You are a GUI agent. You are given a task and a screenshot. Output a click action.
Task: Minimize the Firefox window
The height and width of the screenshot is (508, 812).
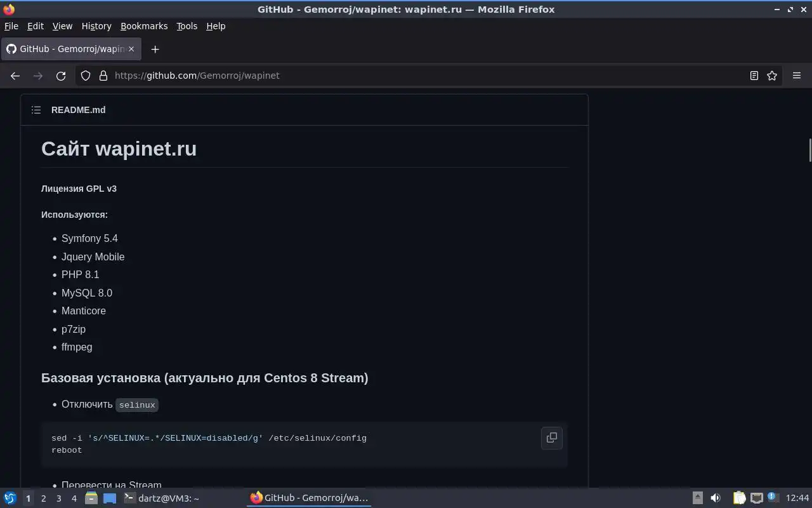[778, 10]
